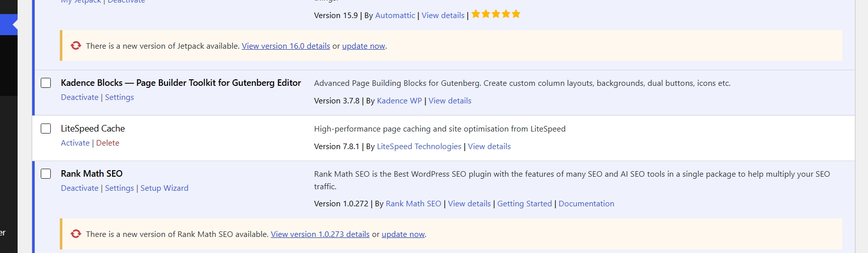
Task: Activate the LiteSpeed Cache plugin
Action: coord(75,143)
